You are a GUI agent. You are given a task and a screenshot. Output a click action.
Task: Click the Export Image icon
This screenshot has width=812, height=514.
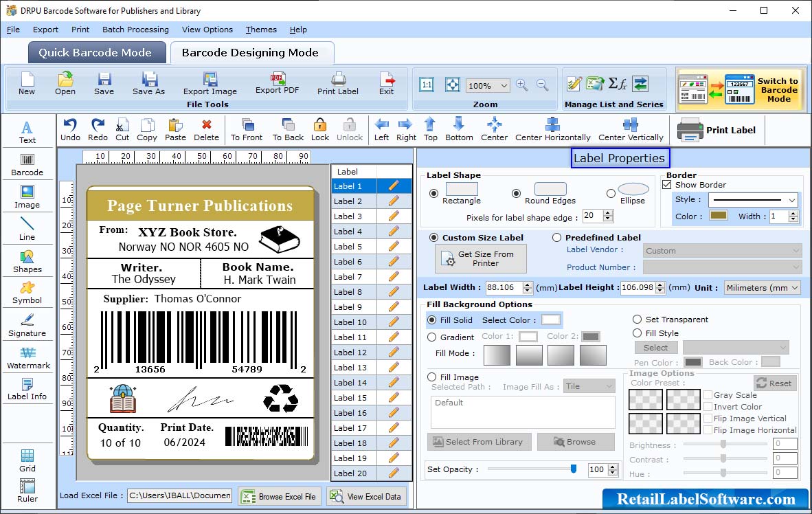tap(210, 84)
